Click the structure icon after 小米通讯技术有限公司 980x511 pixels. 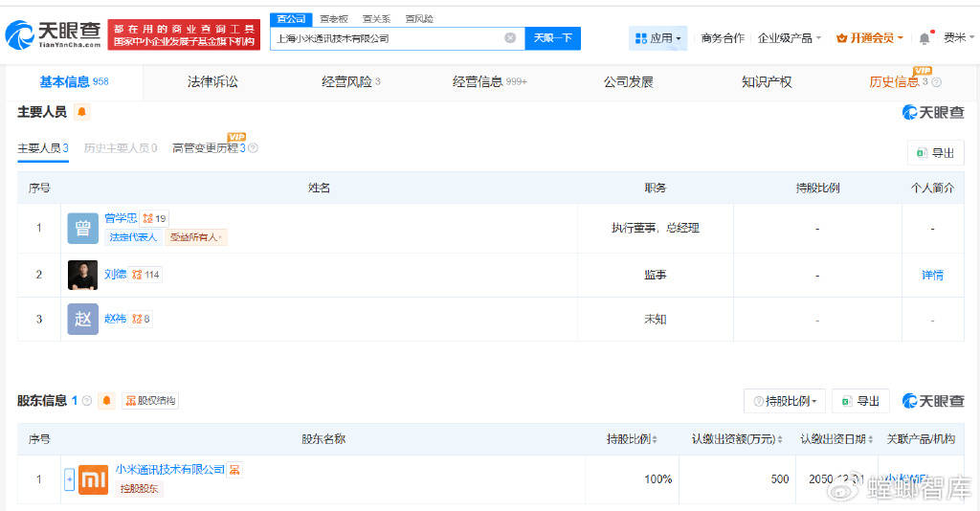(235, 469)
